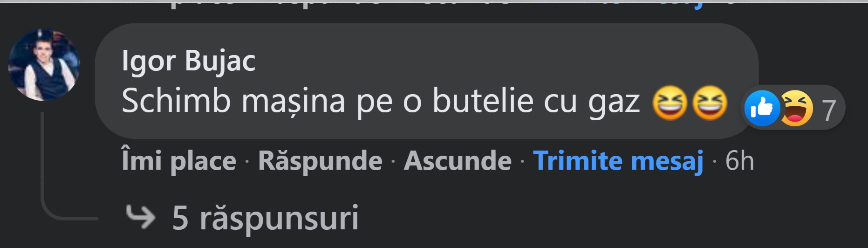Open the 6h timestamp link

[739, 161]
